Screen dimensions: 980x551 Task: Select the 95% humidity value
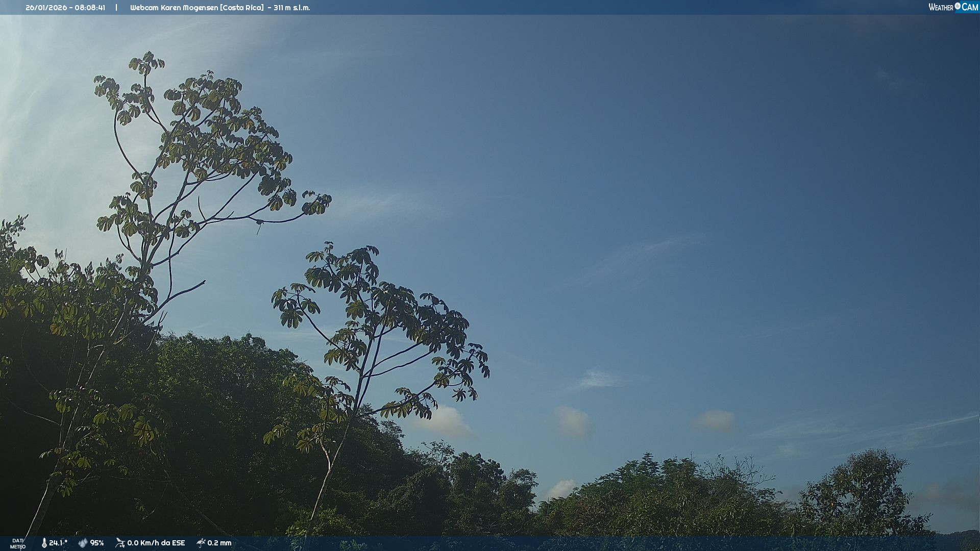click(97, 543)
